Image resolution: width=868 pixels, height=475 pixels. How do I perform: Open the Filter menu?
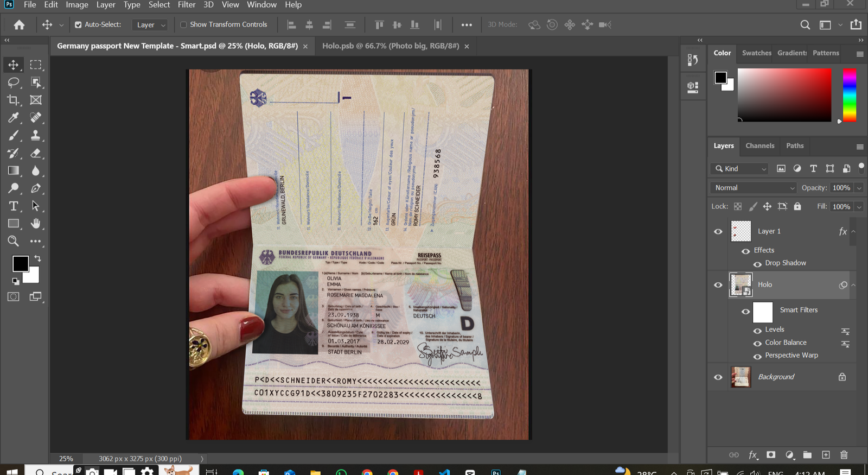187,5
